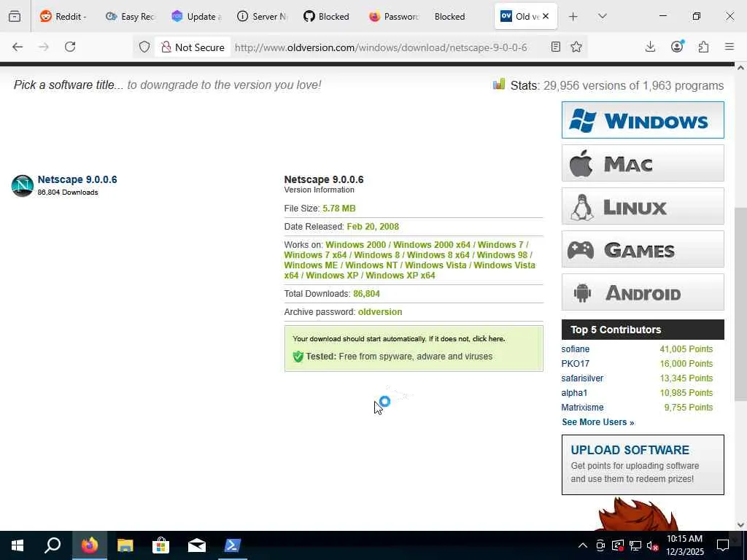Click the scrollbar down arrow
The image size is (747, 560).
click(740, 525)
